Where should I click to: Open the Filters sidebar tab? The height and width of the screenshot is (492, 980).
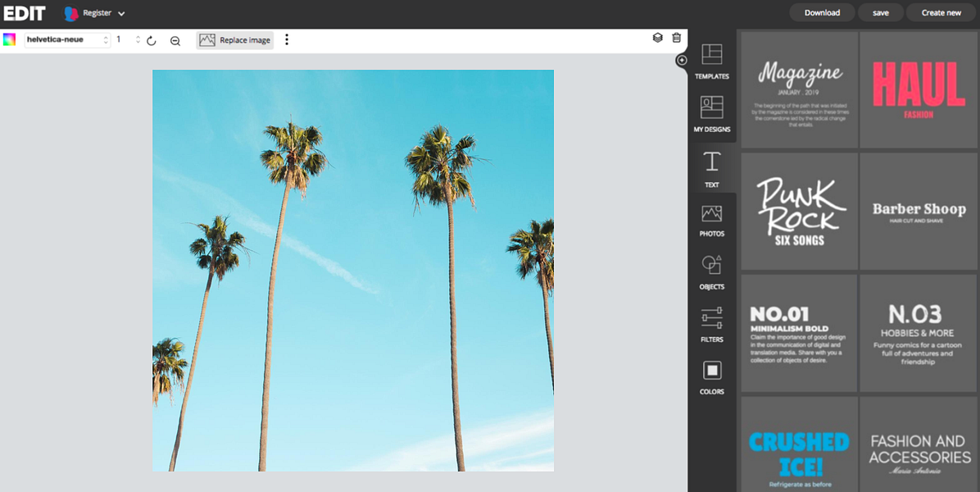pyautogui.click(x=712, y=325)
